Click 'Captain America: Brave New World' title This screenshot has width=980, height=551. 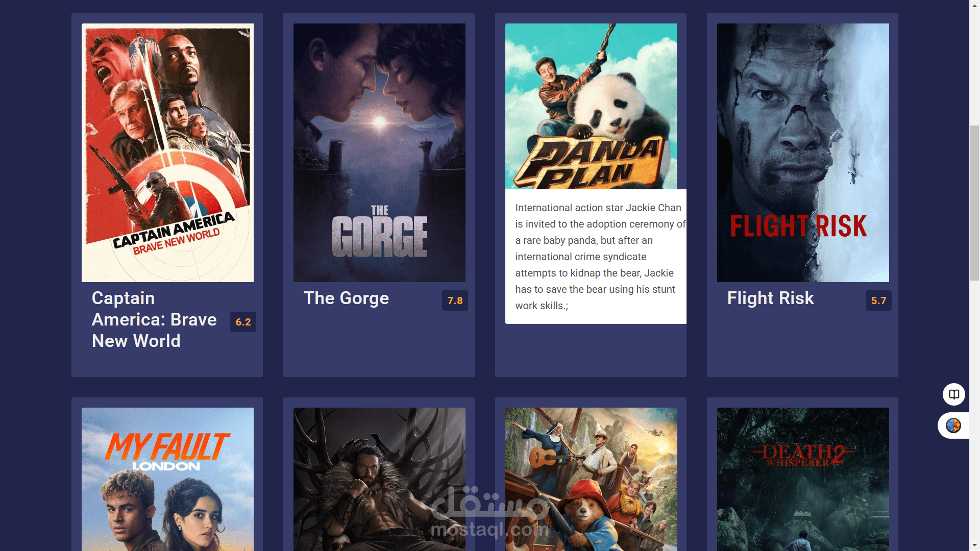tap(154, 320)
